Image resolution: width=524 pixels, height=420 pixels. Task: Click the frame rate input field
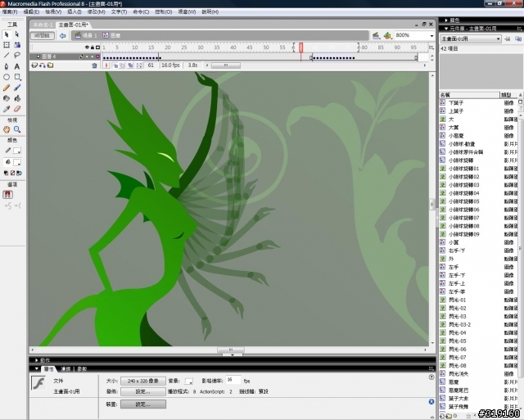(x=233, y=380)
